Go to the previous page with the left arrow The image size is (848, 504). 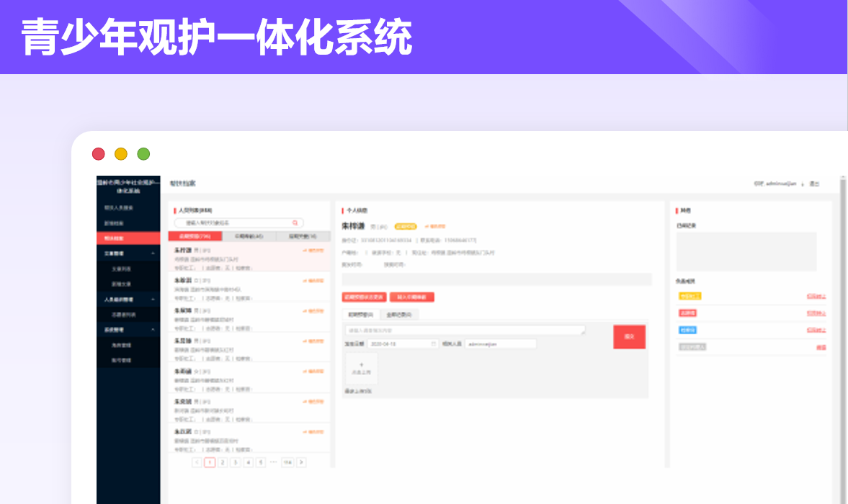(197, 462)
